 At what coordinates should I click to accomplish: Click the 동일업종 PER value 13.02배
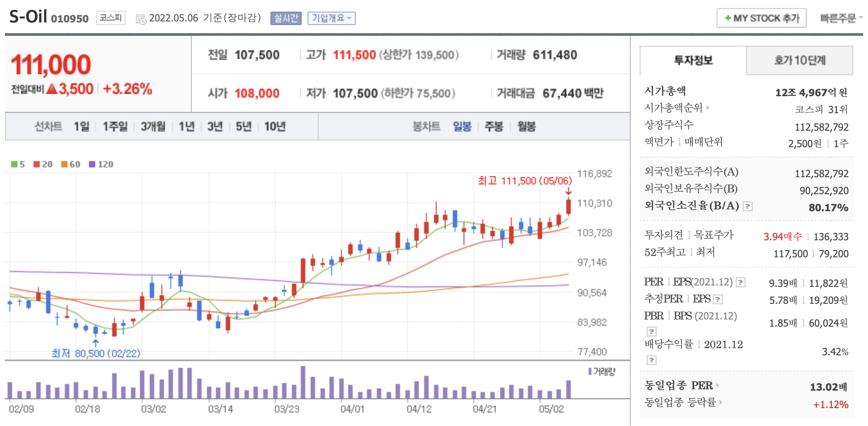coord(829,387)
